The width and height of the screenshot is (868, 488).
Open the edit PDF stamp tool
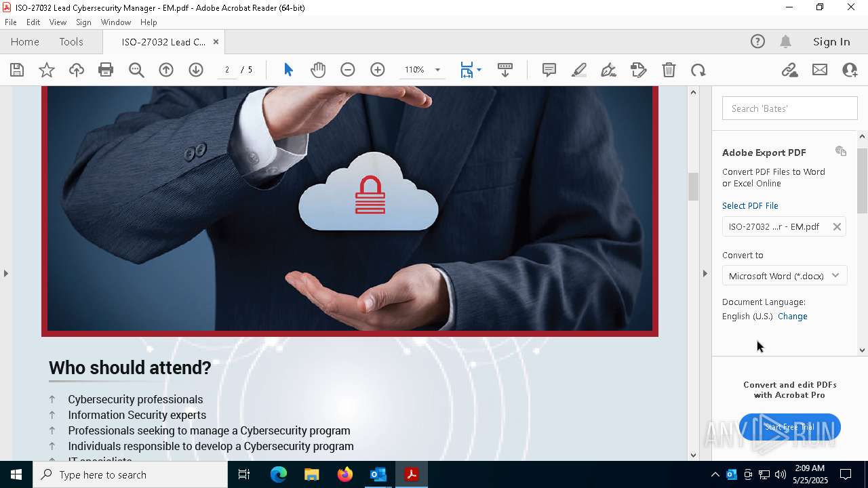[x=639, y=70]
